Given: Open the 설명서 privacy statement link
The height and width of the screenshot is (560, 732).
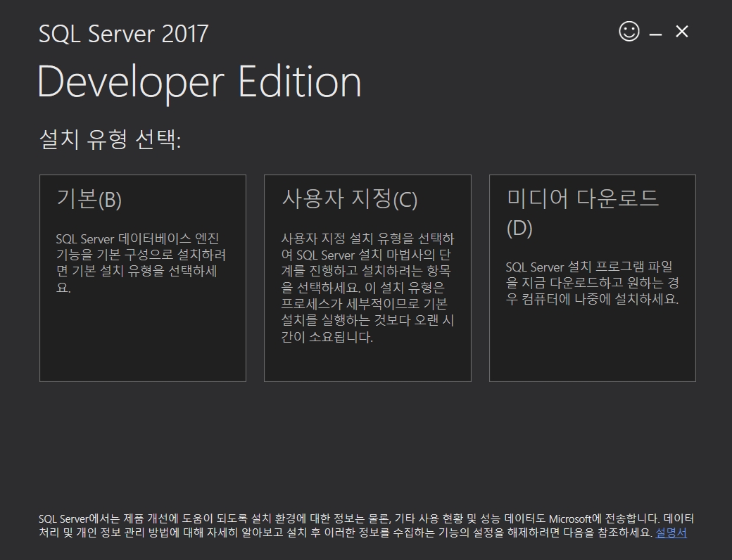Looking at the screenshot, I should point(671,533).
